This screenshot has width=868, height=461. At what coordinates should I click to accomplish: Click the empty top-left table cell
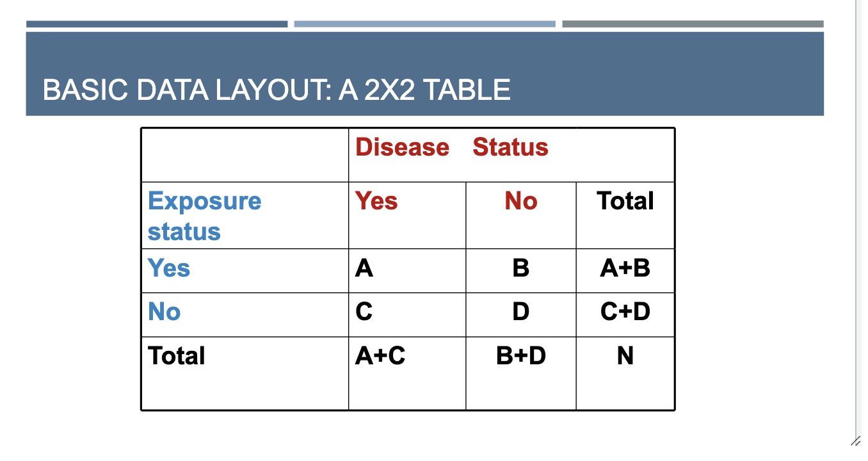245,154
